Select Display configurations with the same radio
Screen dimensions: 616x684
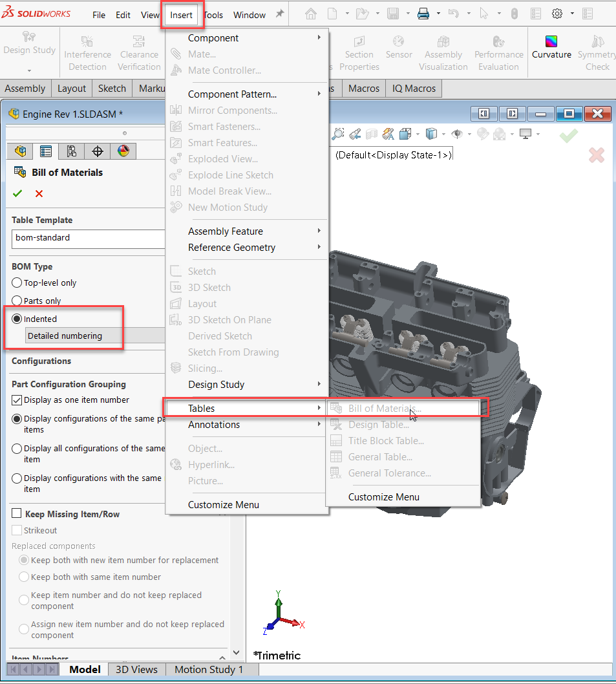coord(17,478)
